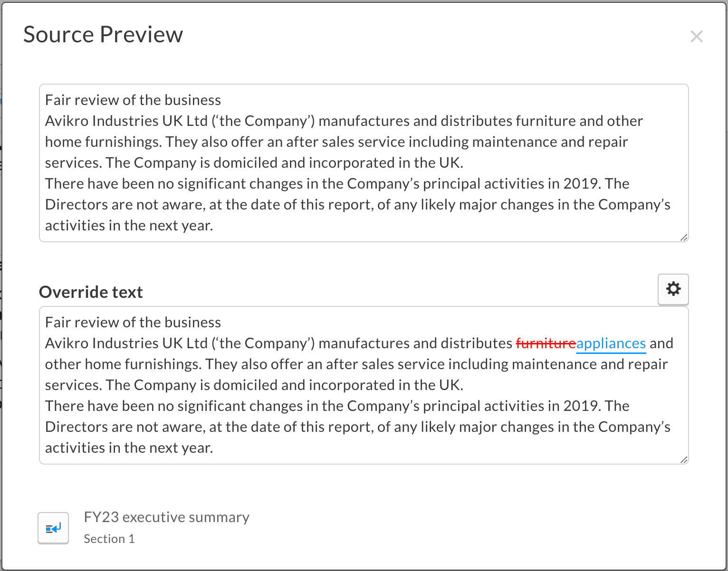The height and width of the screenshot is (571, 728).
Task: Focus the Override text input area
Action: pyautogui.click(x=364, y=385)
